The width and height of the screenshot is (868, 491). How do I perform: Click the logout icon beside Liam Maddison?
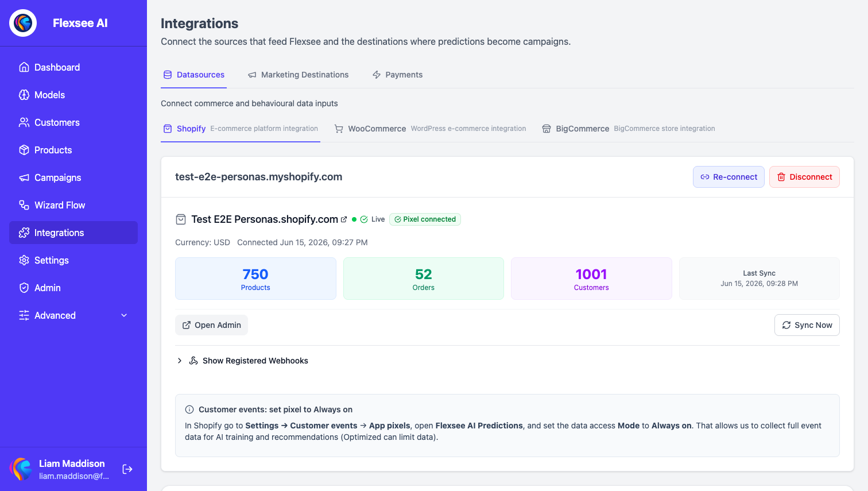[x=127, y=469]
